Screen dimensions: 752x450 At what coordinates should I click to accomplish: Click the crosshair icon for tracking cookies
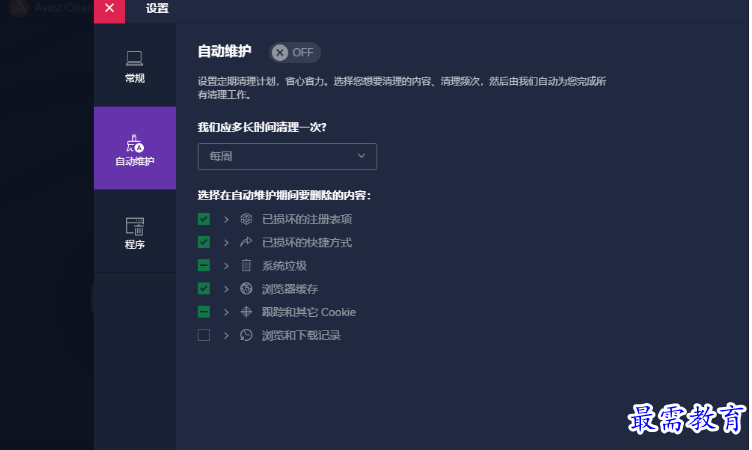click(x=246, y=312)
